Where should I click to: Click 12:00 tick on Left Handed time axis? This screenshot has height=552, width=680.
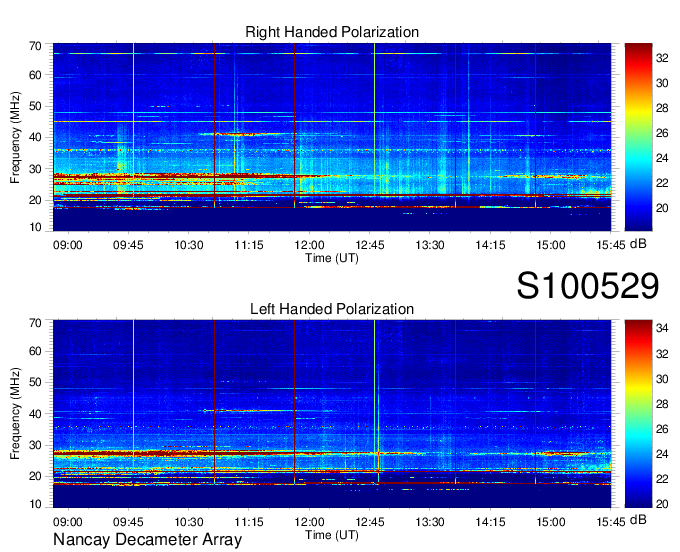[x=309, y=522]
